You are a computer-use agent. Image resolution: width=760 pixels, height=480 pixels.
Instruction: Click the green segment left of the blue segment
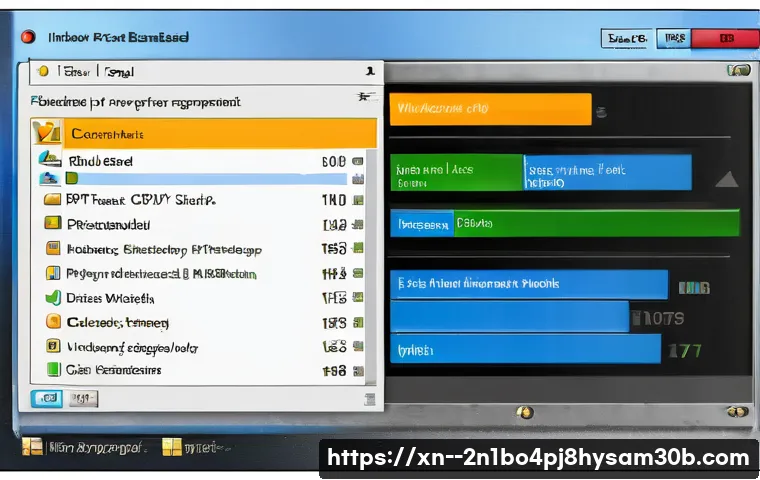(x=457, y=173)
